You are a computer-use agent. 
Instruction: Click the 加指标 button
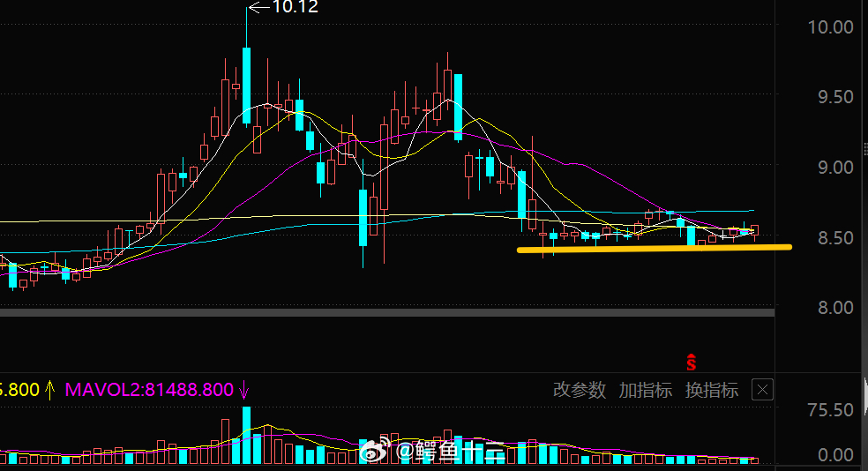coord(646,390)
